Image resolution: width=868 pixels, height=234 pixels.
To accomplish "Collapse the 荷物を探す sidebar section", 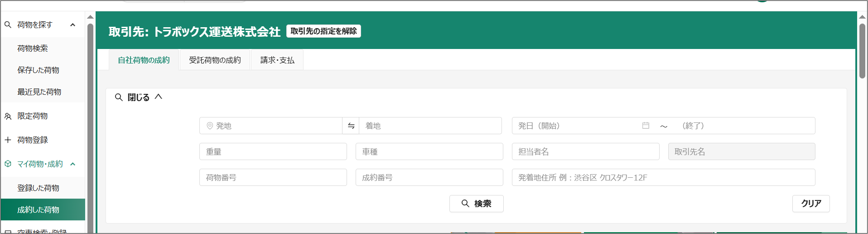I will 72,25.
